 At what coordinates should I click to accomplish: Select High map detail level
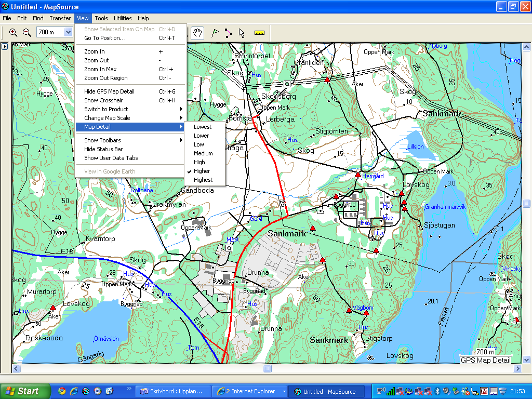(x=205, y=162)
